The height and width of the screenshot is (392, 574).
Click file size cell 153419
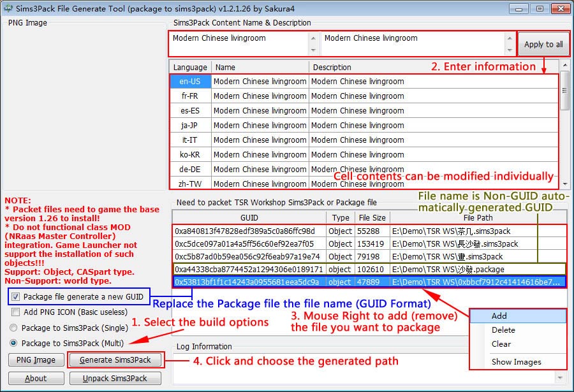pyautogui.click(x=372, y=243)
